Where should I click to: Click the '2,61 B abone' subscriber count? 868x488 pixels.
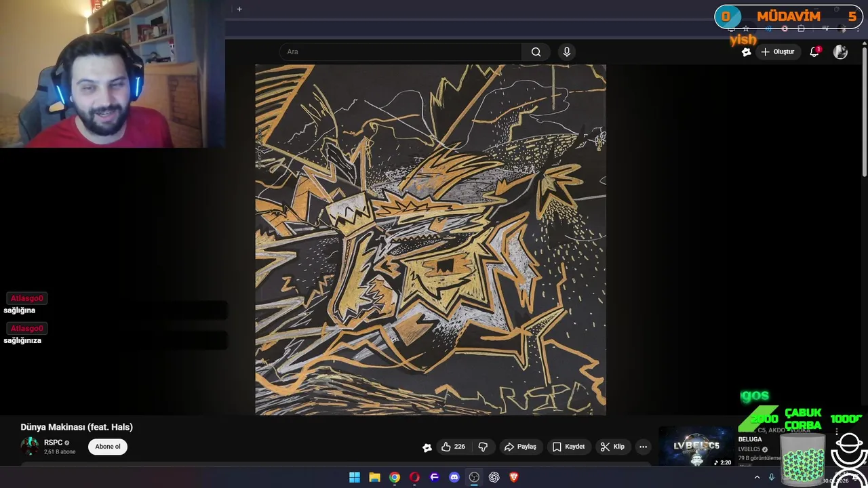(60, 452)
